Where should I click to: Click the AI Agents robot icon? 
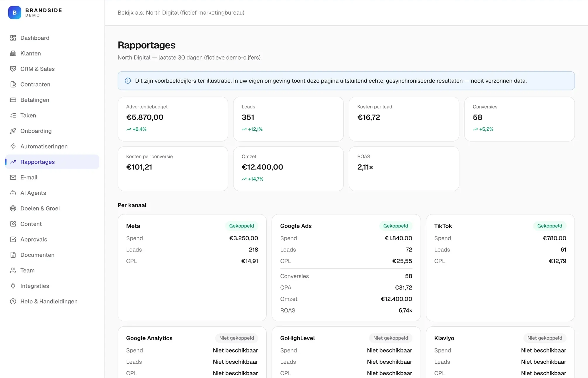point(13,193)
